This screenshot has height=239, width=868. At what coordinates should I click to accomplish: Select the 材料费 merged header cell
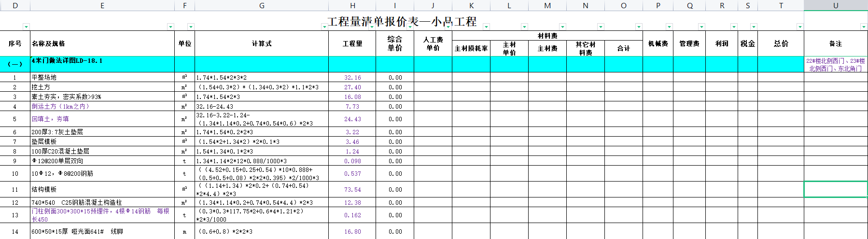(x=547, y=36)
